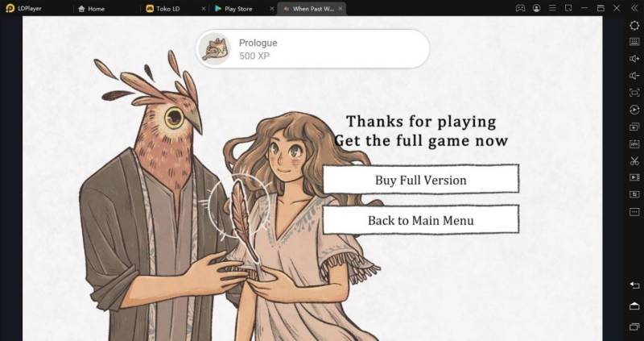The image size is (644, 341).
Task: Click the install APK icon
Action: pos(634,143)
